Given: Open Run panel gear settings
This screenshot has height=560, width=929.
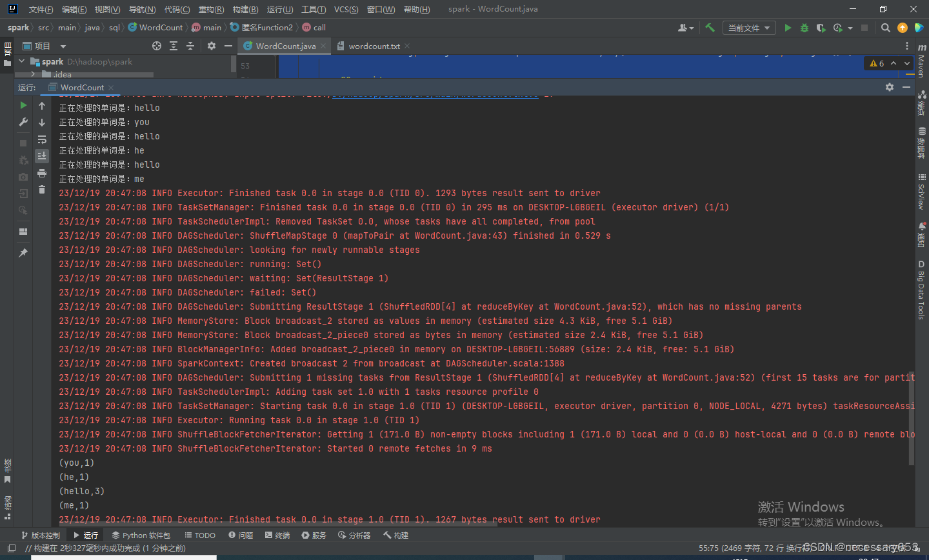Looking at the screenshot, I should click(890, 87).
